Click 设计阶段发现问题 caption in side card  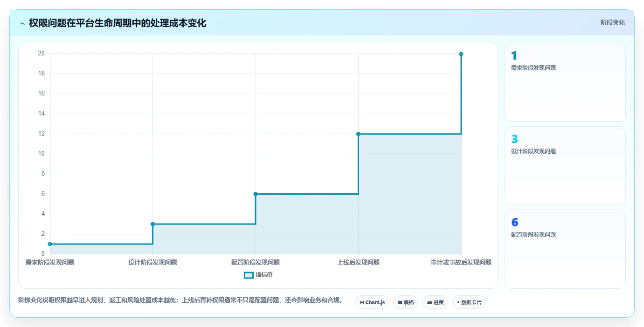coord(533,151)
